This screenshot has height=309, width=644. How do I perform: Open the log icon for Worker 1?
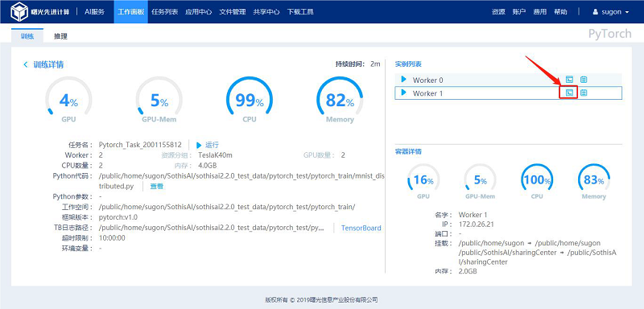coord(584,93)
